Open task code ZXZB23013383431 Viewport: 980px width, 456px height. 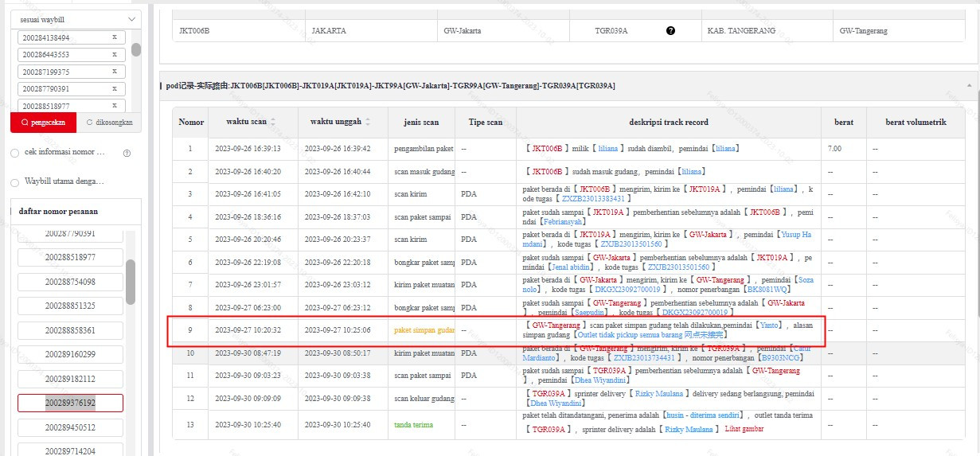(592, 200)
